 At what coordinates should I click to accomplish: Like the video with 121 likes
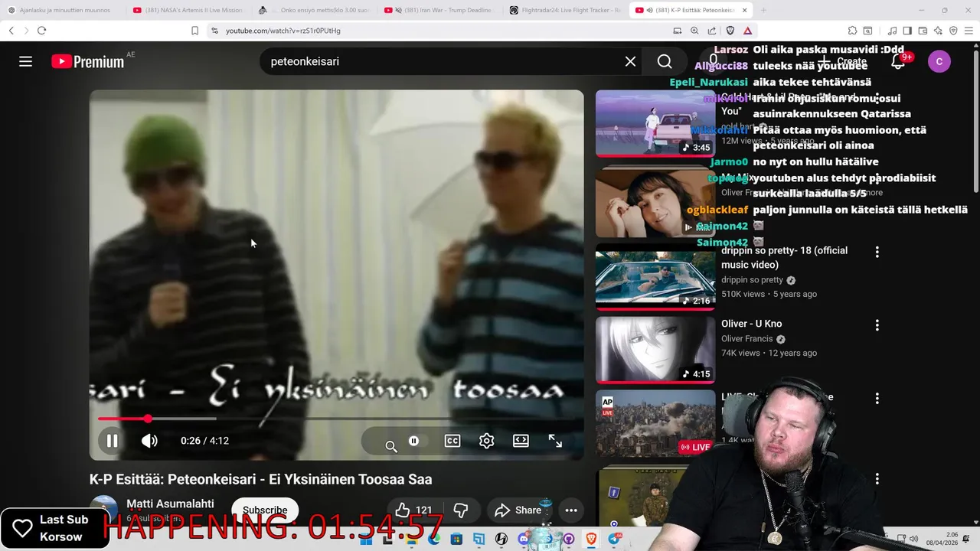[x=413, y=510]
